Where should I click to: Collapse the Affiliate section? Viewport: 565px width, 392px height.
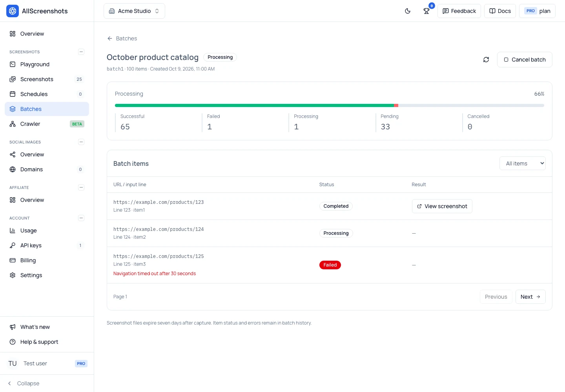(81, 187)
